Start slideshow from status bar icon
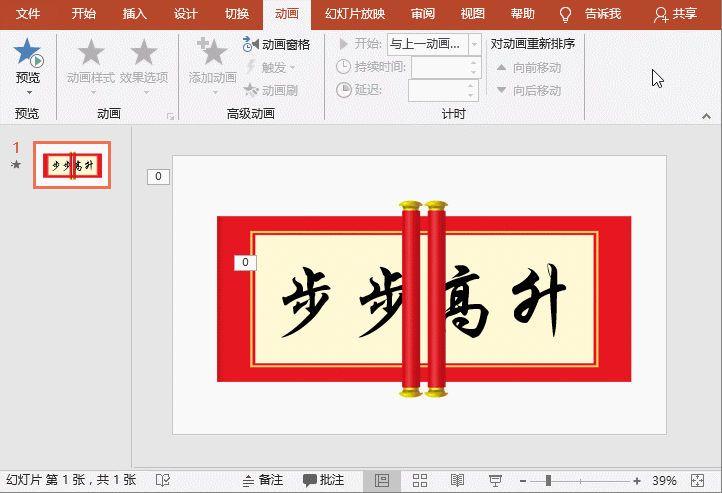722x493 pixels. click(494, 481)
